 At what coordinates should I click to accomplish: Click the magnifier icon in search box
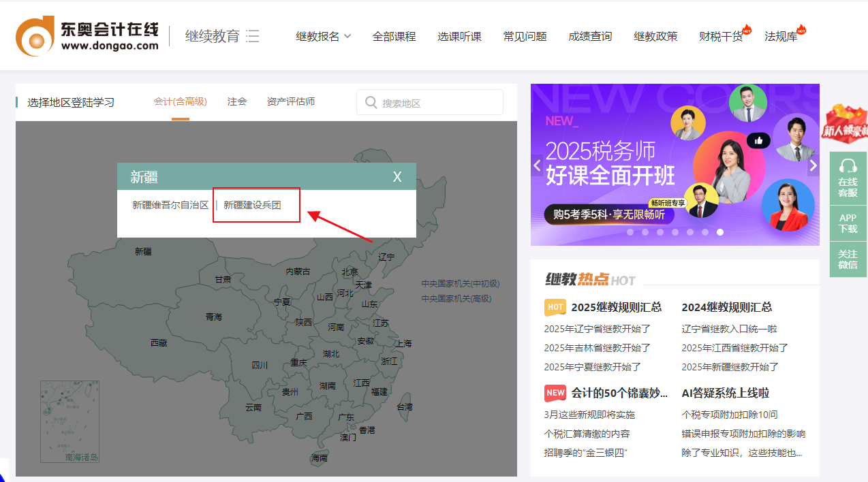coord(371,101)
